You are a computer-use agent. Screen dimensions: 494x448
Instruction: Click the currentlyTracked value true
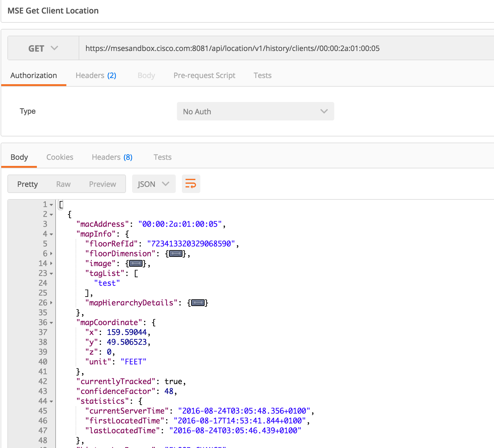coord(173,382)
